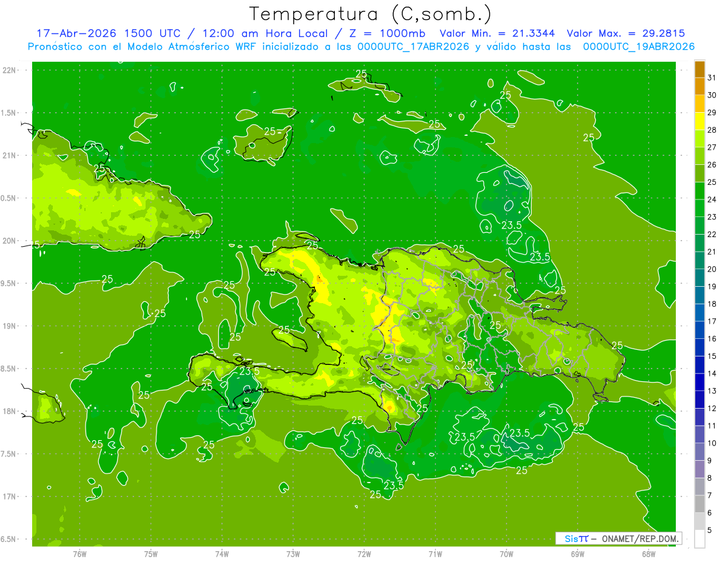Click the Temperatura (C,somb.) title
This screenshot has width=728, height=562.
[370, 13]
